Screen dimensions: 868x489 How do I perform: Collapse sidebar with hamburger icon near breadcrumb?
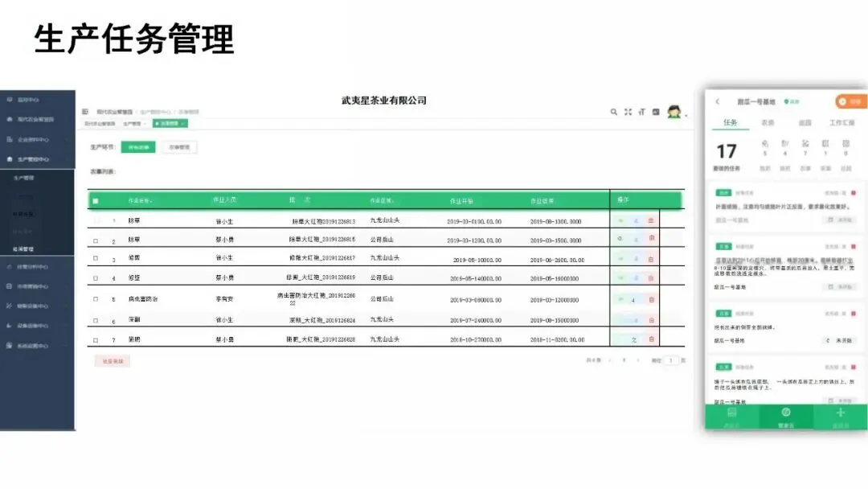(85, 112)
